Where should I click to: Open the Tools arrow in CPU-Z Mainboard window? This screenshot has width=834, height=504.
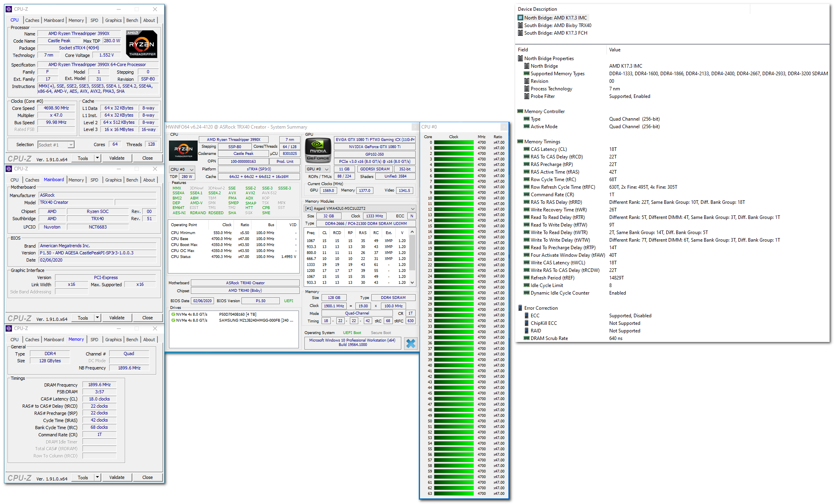[97, 318]
